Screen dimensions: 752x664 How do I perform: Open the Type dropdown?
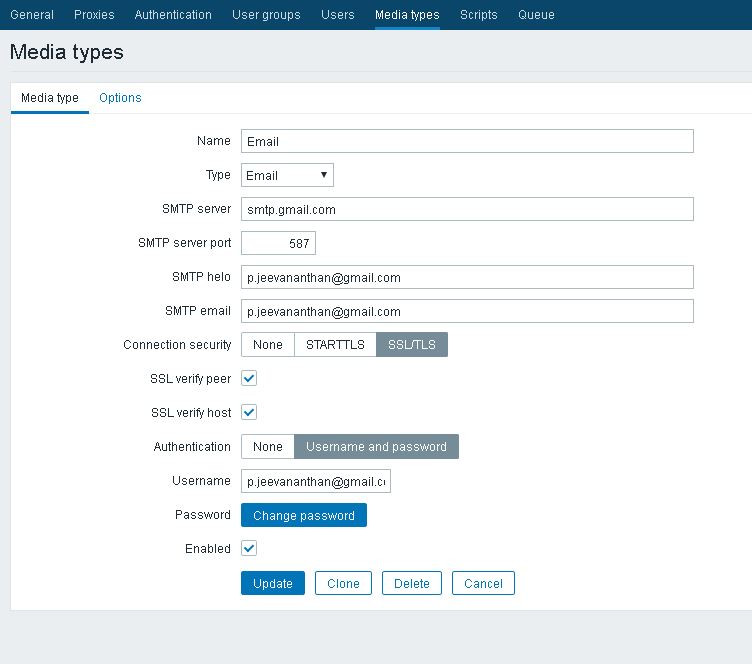[287, 175]
